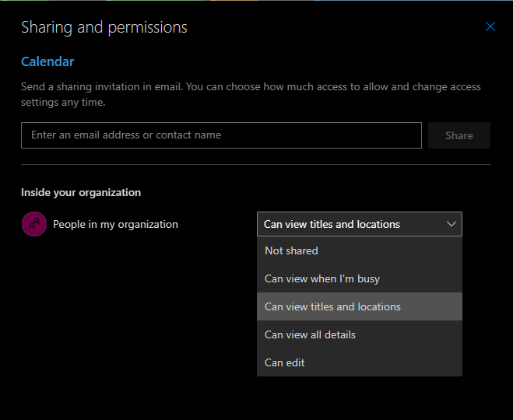The height and width of the screenshot is (420, 513).
Task: Choose the Can edit permission
Action: [359, 362]
